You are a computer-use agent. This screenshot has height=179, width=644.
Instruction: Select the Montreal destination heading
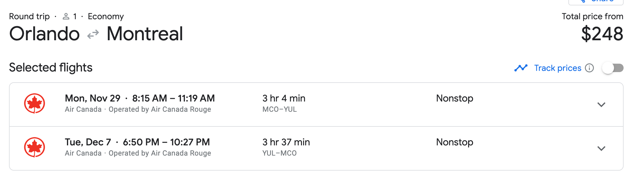(x=145, y=34)
